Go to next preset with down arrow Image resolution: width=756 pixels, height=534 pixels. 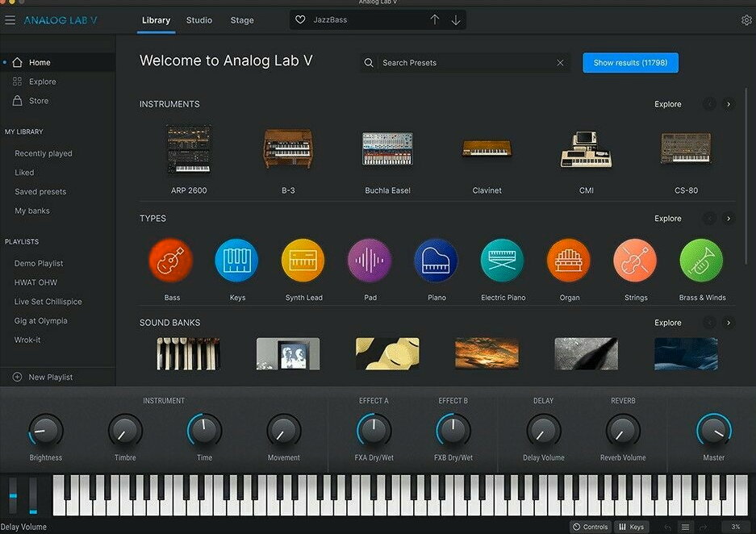(456, 19)
